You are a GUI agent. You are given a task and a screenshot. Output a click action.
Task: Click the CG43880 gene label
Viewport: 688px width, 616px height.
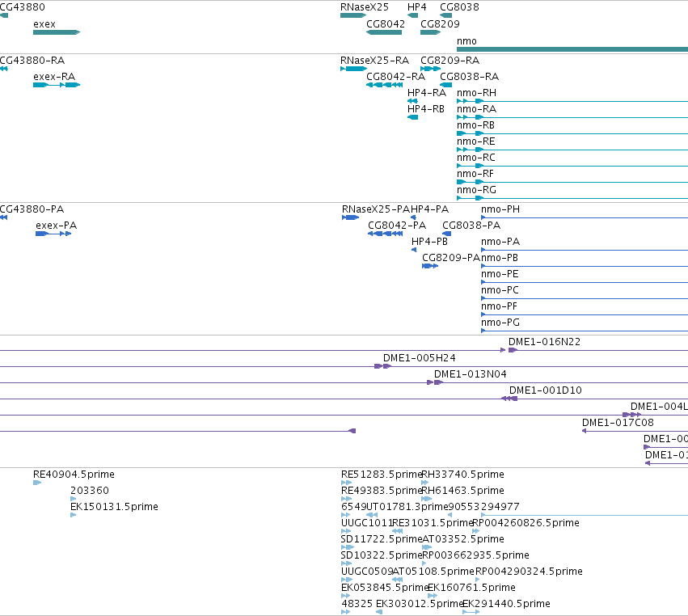(23, 7)
